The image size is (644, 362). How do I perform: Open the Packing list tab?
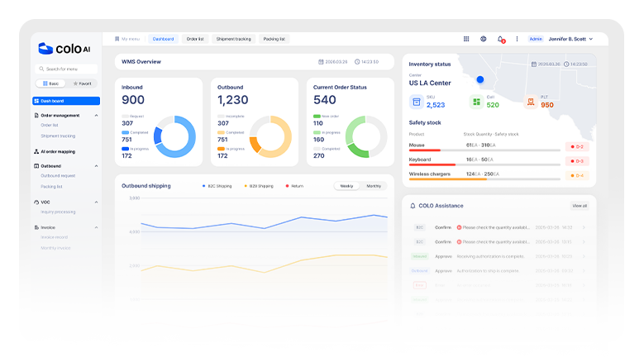pyautogui.click(x=274, y=39)
